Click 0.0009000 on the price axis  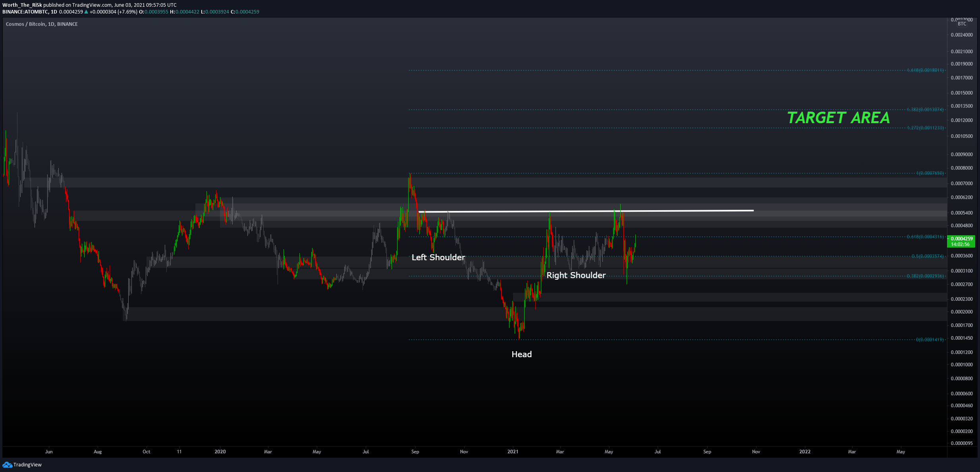click(962, 155)
